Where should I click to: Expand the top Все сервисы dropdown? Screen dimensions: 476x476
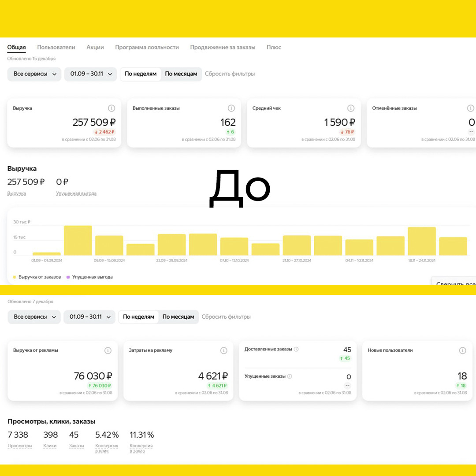click(34, 74)
